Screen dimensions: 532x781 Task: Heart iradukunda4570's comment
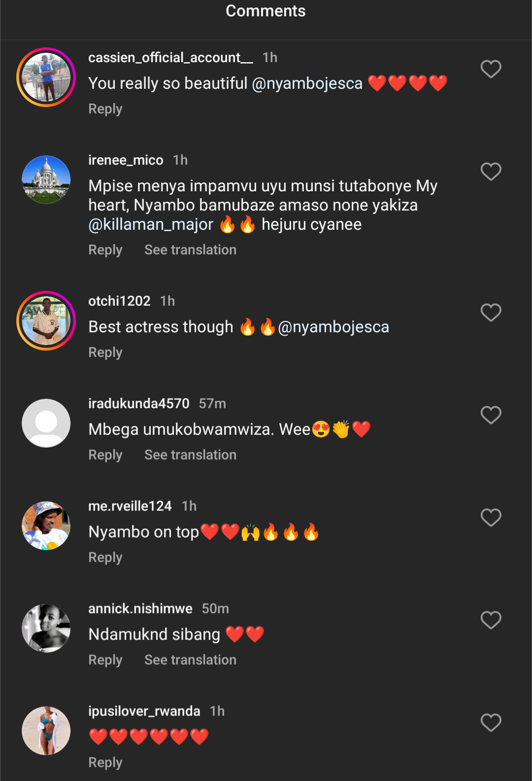(x=491, y=415)
